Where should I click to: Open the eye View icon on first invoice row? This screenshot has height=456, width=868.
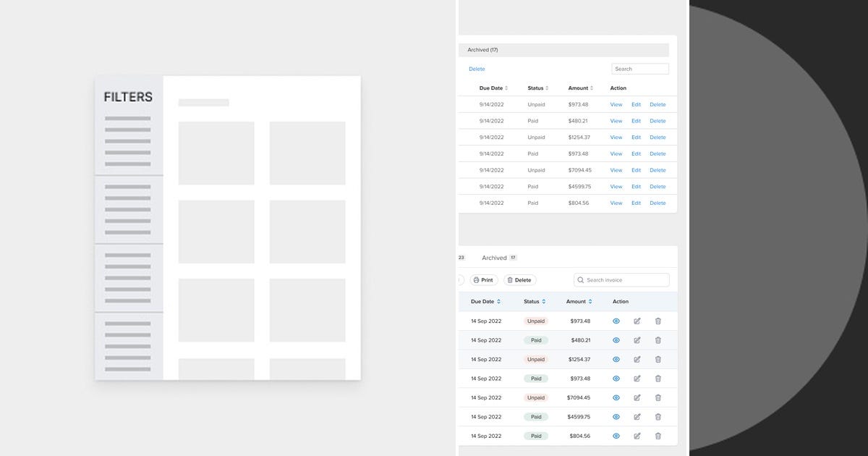[616, 321]
